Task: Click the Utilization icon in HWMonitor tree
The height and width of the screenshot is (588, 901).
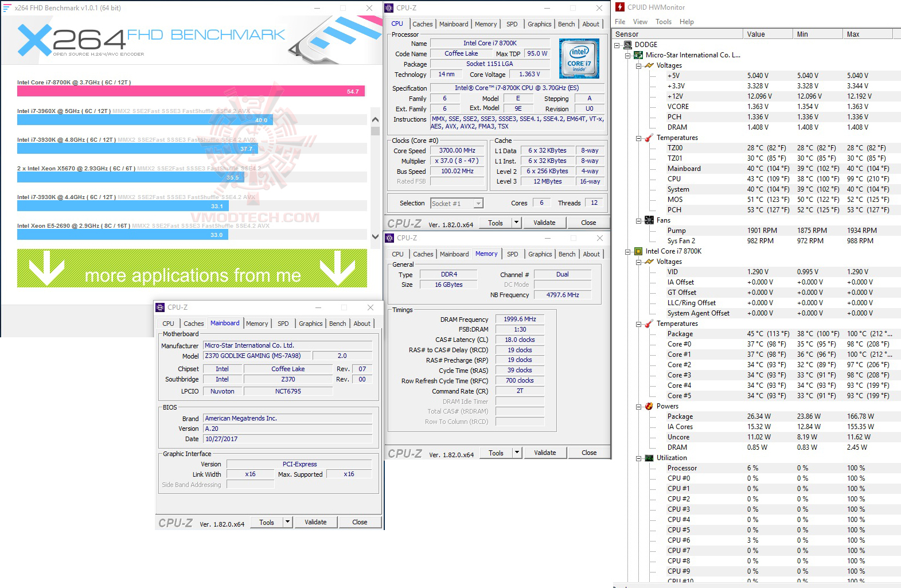Action: click(649, 458)
